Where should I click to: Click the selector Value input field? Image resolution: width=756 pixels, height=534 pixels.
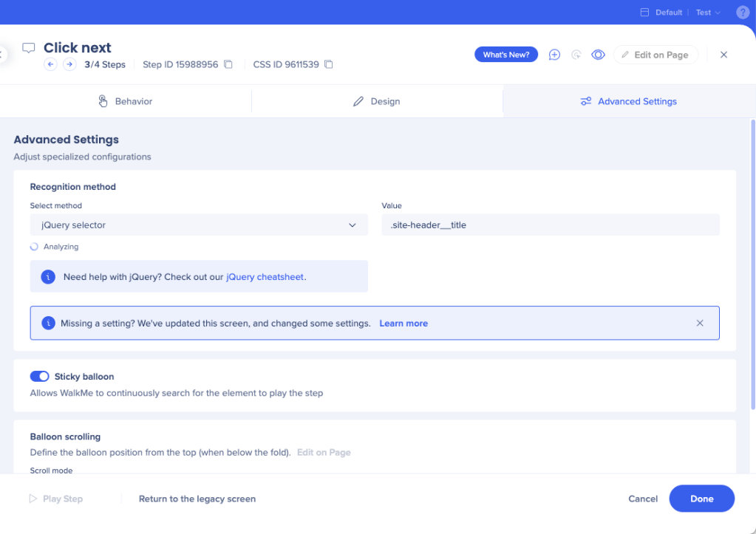pyautogui.click(x=550, y=225)
